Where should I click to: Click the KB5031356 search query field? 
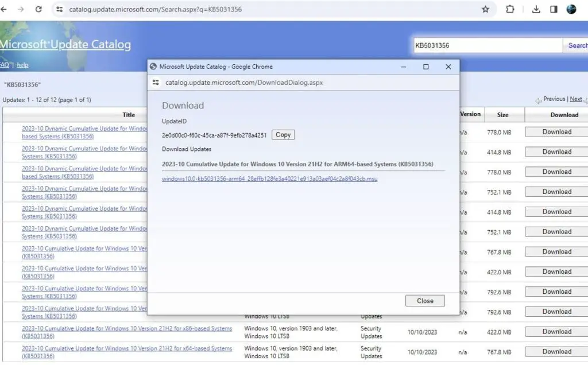click(x=487, y=44)
